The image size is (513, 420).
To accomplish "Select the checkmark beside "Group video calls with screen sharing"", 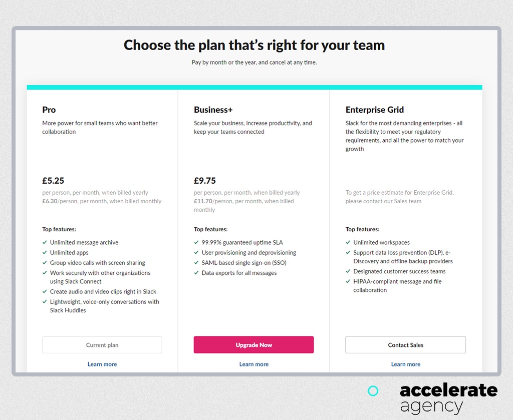I will (45, 263).
